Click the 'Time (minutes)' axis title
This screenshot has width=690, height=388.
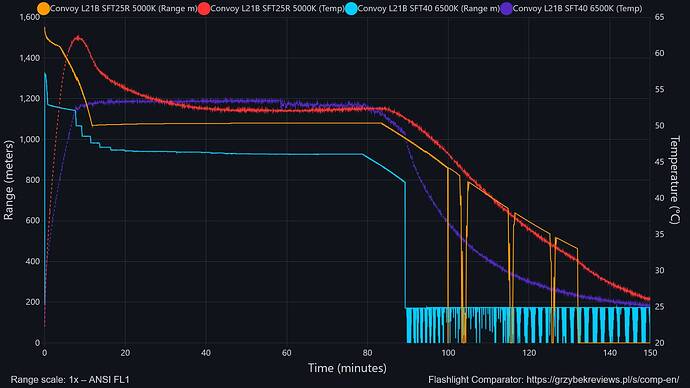(x=347, y=368)
